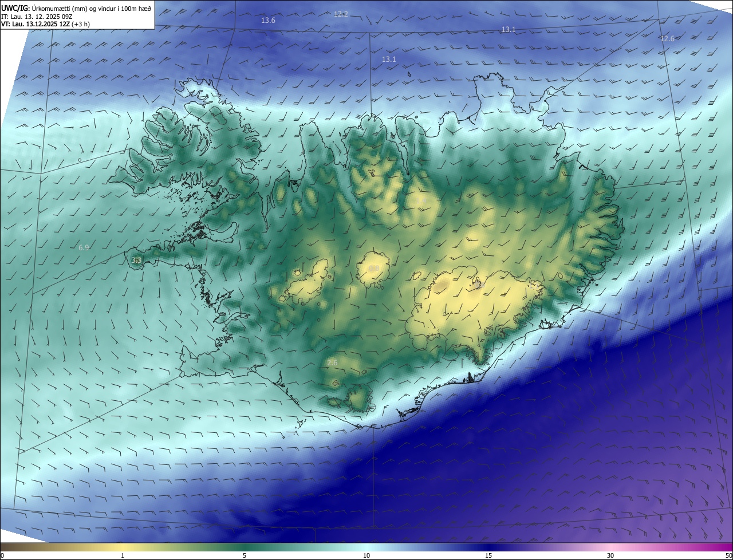Click the 12.2 value label on the map

pos(341,14)
